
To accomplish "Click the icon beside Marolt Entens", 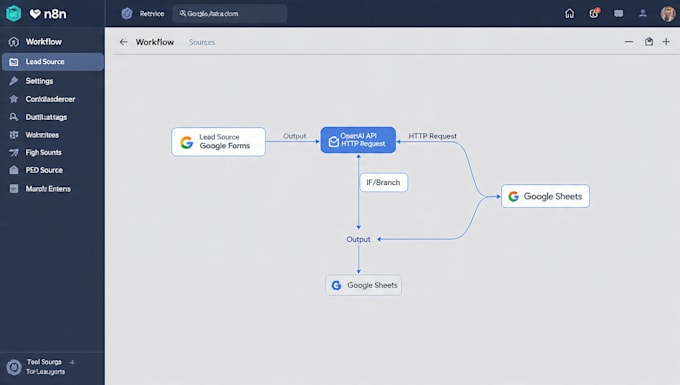I will [x=14, y=189].
